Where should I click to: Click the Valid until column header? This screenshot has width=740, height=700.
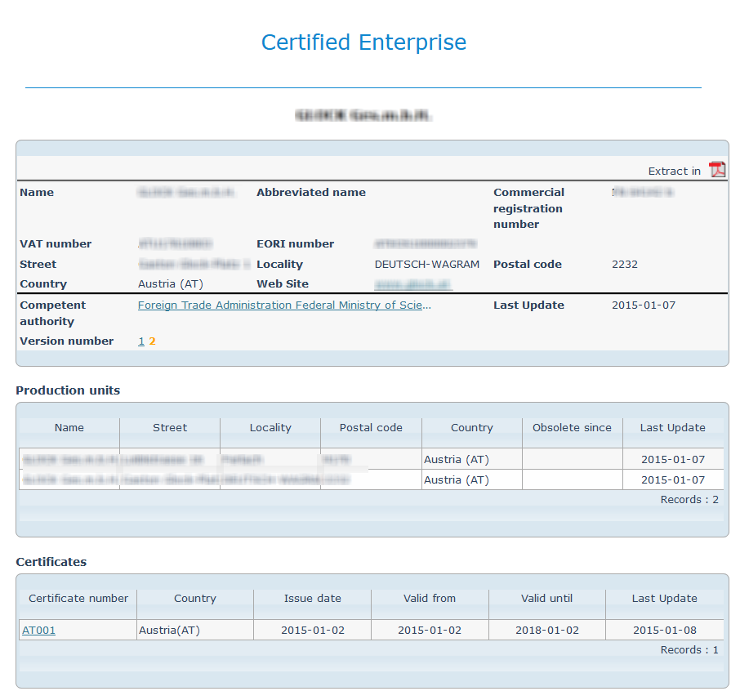point(546,598)
